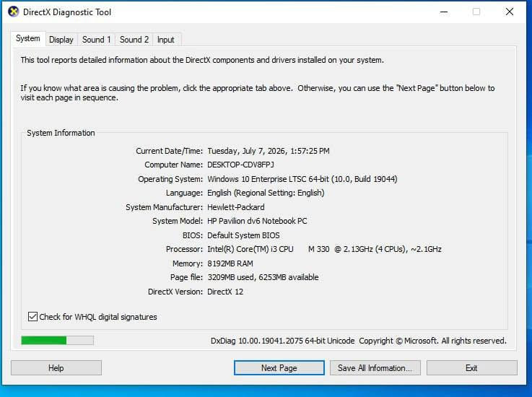Minimize the DirectX Diagnostic Tool window

pyautogui.click(x=444, y=12)
